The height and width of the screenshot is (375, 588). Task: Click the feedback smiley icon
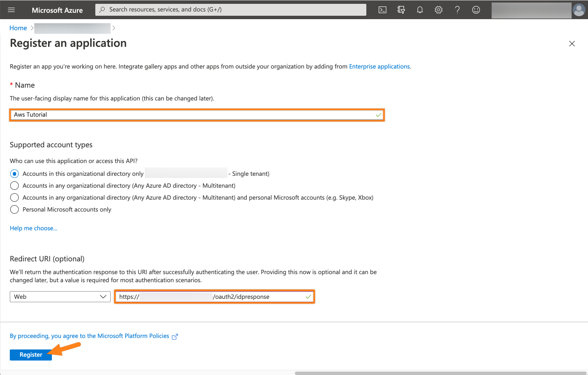[x=476, y=10]
